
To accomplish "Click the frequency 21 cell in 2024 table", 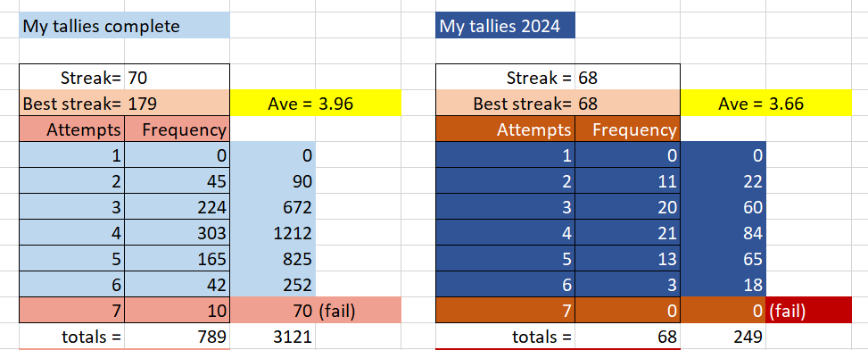I will 628,233.
